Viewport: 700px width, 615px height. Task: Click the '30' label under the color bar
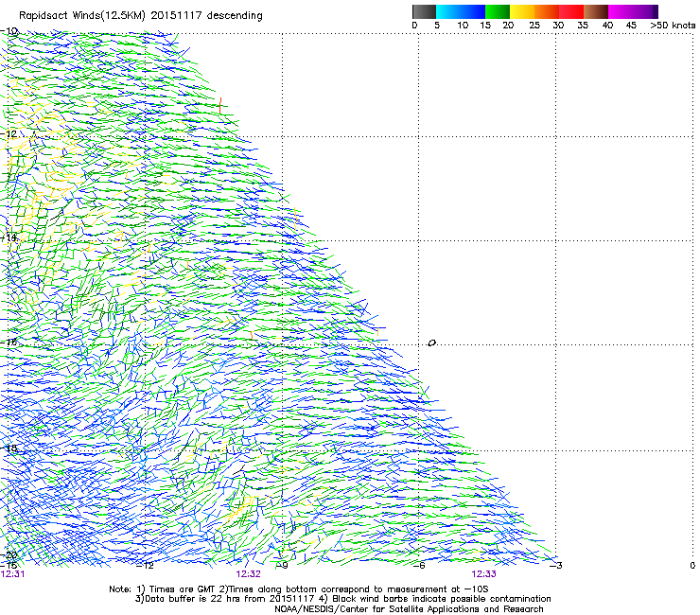[x=558, y=25]
